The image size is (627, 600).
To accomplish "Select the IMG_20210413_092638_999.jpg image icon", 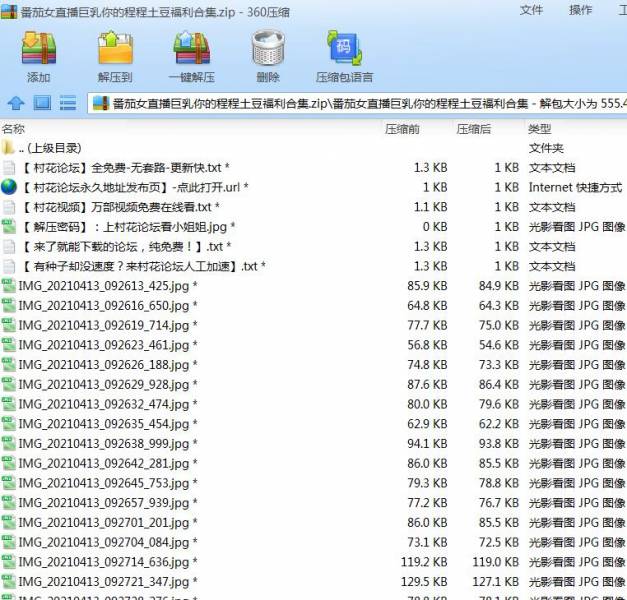I will coord(9,444).
